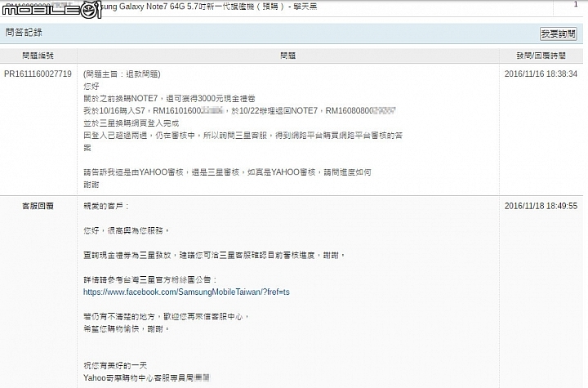Click the 問答記錄 section header
This screenshot has width=588, height=388.
24,33
